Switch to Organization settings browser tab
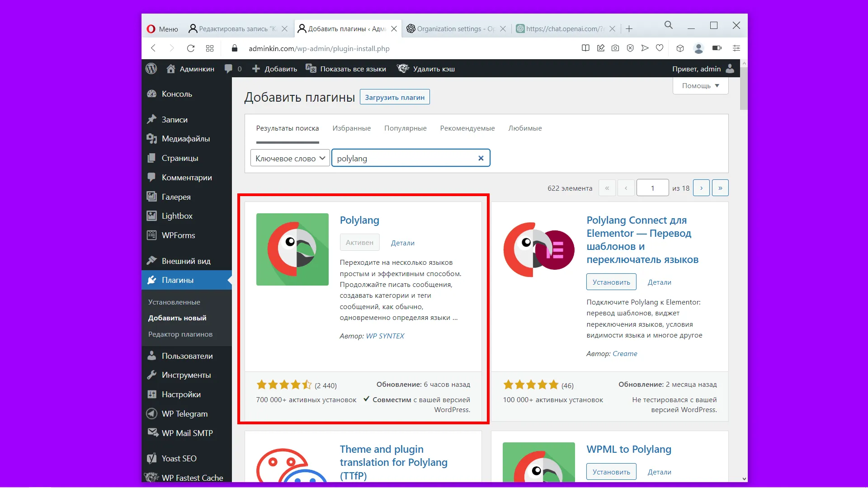 (x=456, y=29)
